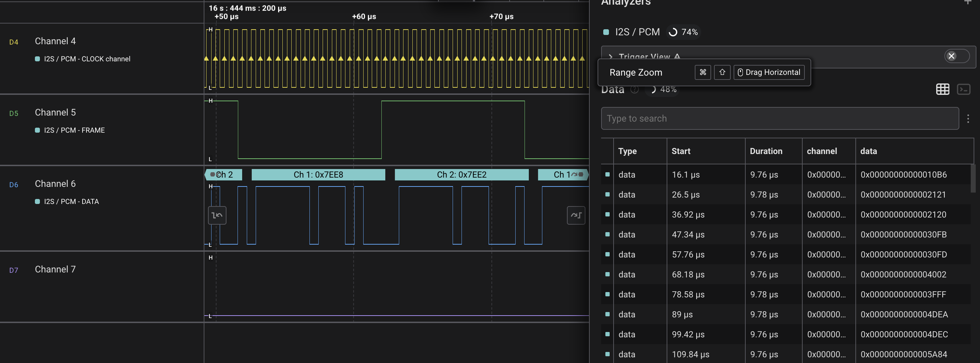Click the Channel 5 frame waveform high pulse
The width and height of the screenshot is (980, 363).
(453, 101)
